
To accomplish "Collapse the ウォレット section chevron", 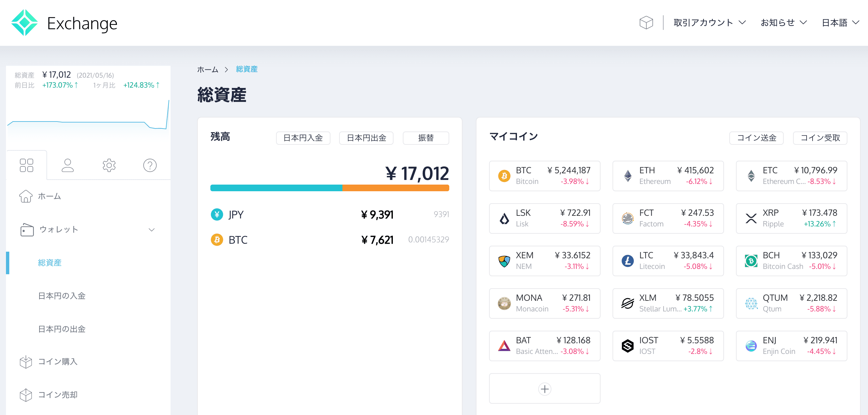I will click(x=152, y=230).
